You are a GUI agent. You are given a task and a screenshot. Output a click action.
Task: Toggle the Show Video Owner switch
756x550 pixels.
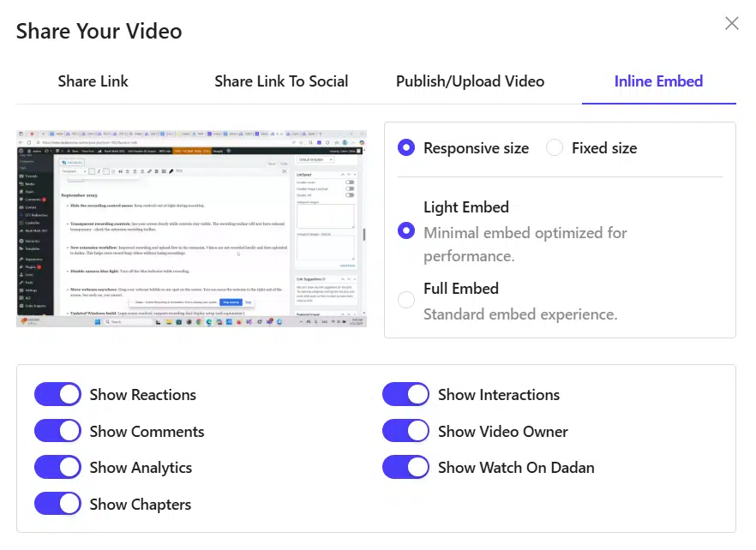(405, 431)
